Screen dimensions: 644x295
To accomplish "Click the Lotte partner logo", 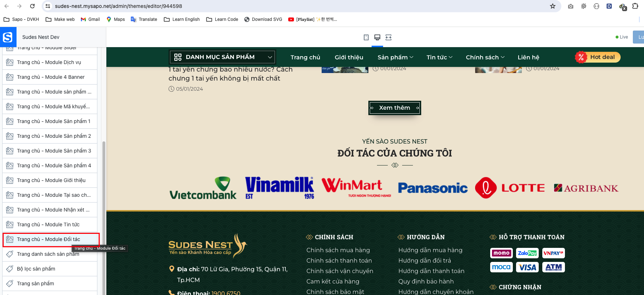I will click(x=510, y=188).
